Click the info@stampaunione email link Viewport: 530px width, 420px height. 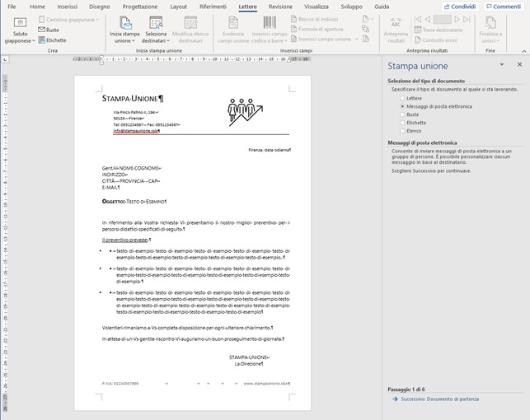click(x=136, y=131)
